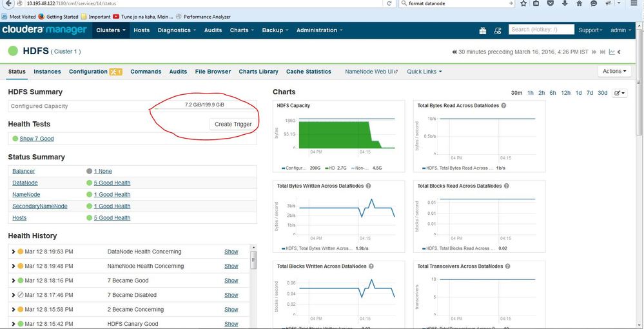The width and height of the screenshot is (644, 329).
Task: Help icon for Total Bytes Written chart
Action: (368, 186)
